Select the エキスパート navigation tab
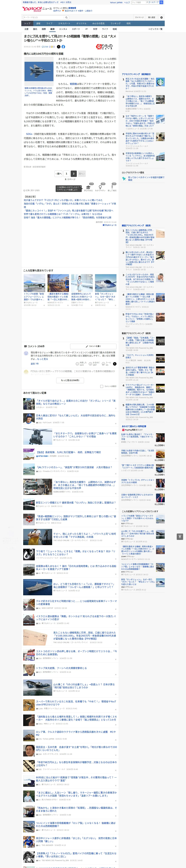This screenshot has height=868, width=186. (64, 24)
